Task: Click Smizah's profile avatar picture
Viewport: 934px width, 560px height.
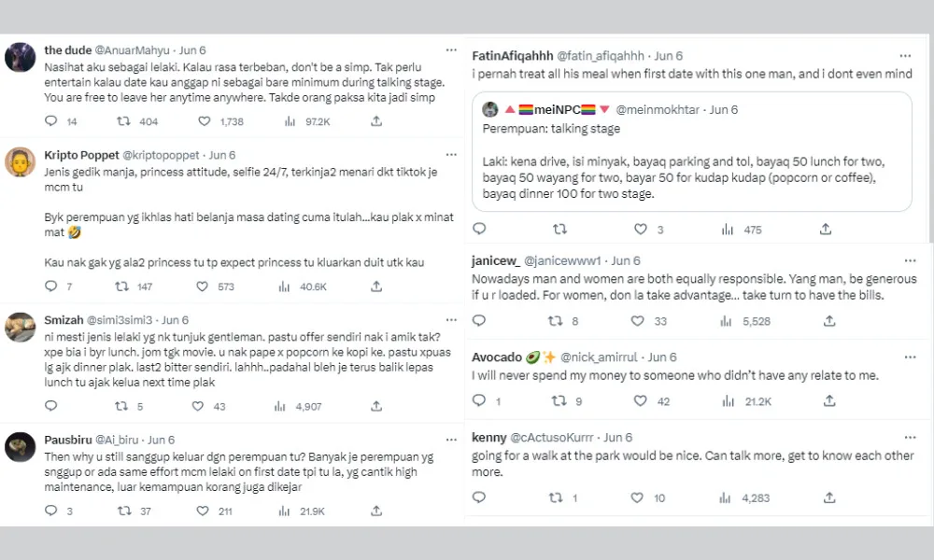Action: [21, 327]
